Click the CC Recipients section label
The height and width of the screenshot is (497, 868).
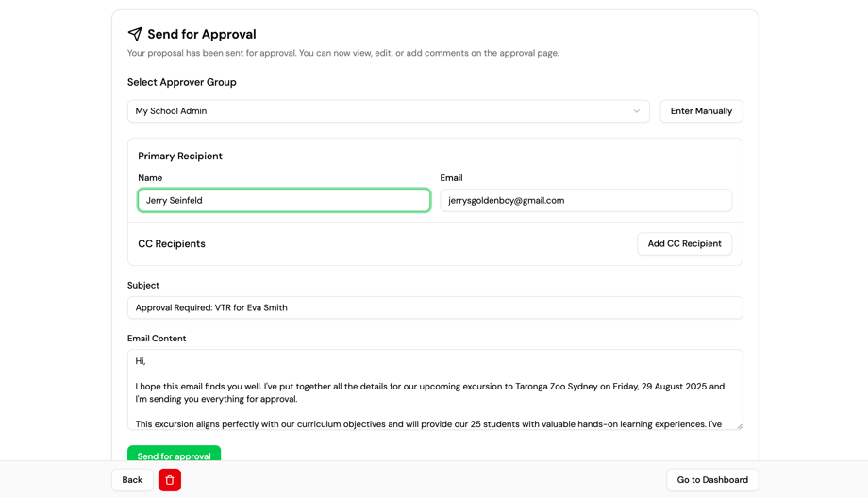(x=172, y=243)
